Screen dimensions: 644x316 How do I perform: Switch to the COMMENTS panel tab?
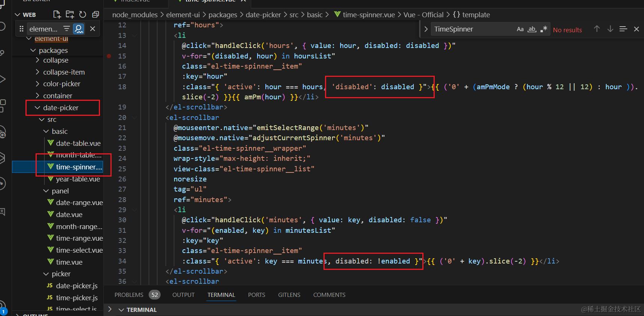pyautogui.click(x=329, y=295)
